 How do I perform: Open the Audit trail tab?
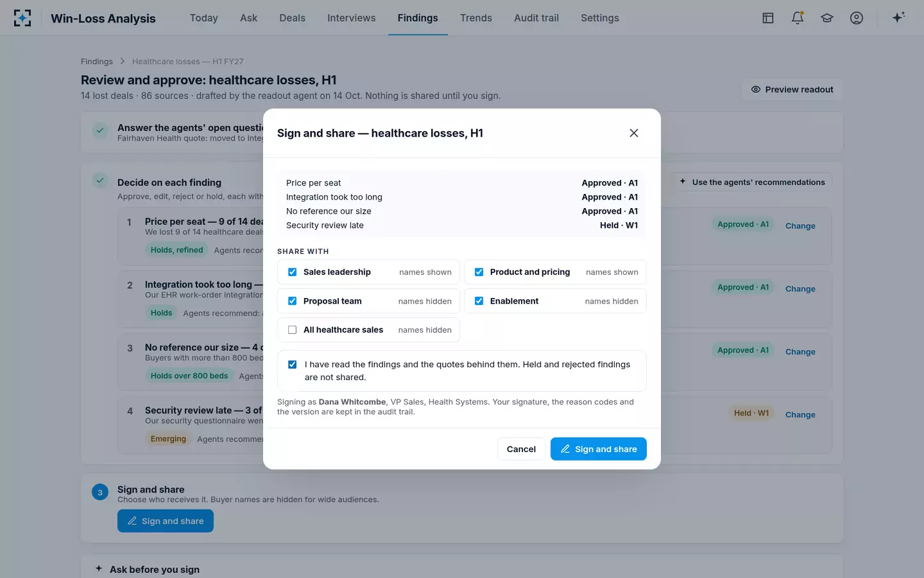tap(536, 18)
